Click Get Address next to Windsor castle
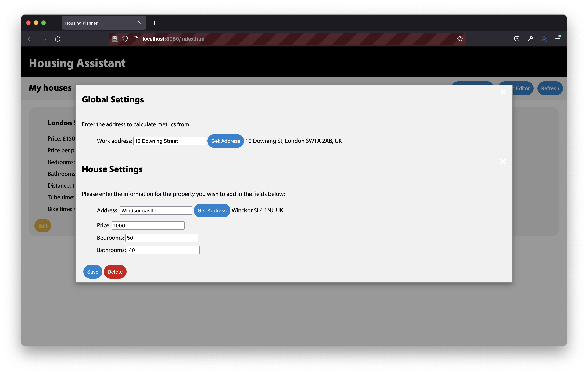The height and width of the screenshot is (374, 588). [x=212, y=210]
